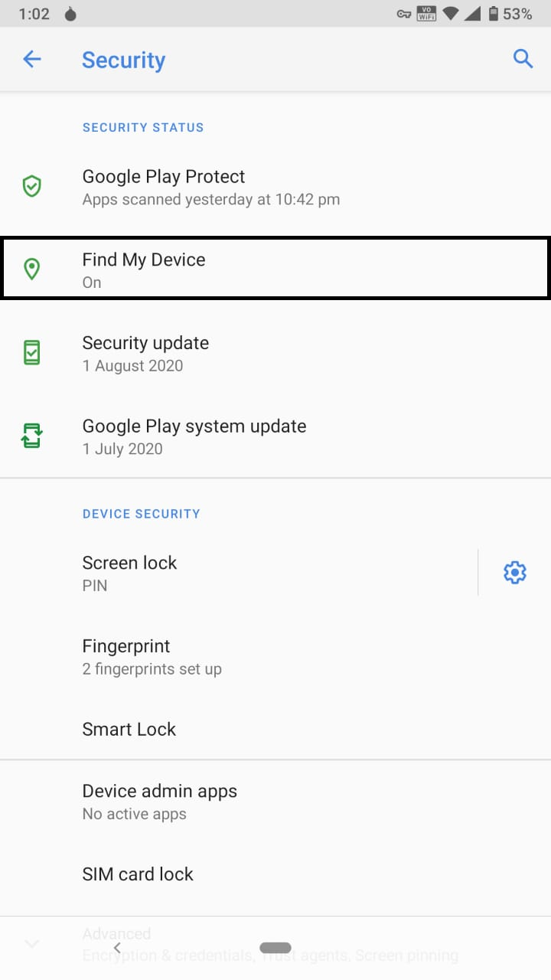The image size is (551, 980).
Task: Select the Device Security section header
Action: [x=142, y=514]
